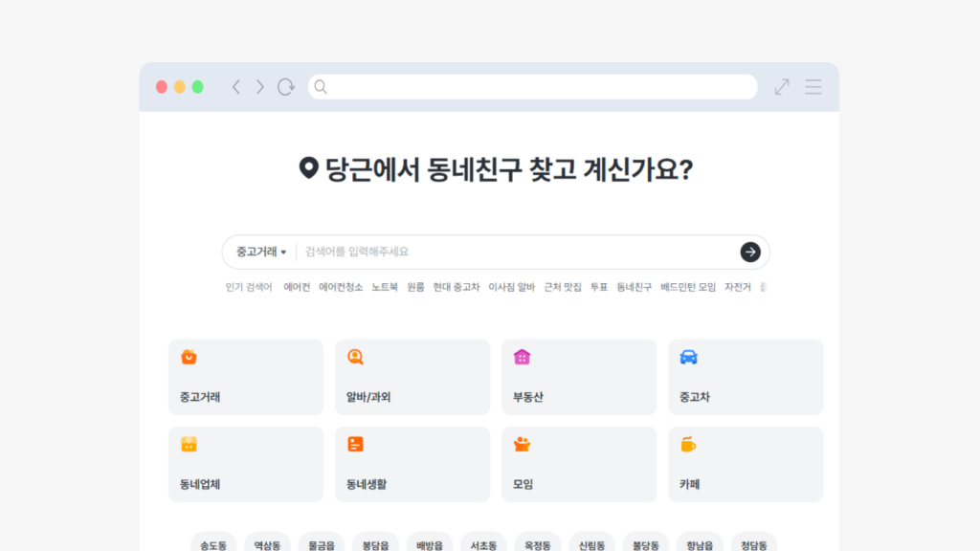Choose the 물금읍 neighborhood chip
Viewport: 980px width, 551px height.
click(x=322, y=543)
